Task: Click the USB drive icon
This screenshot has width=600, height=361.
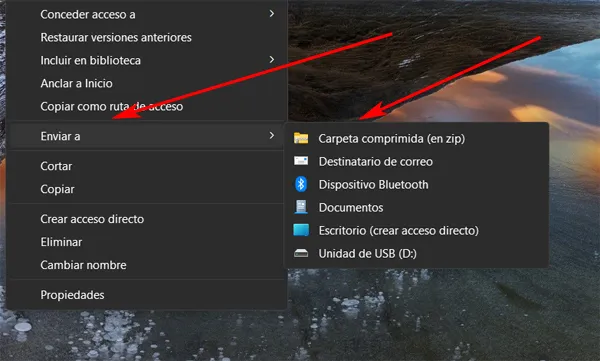Action: coord(301,253)
